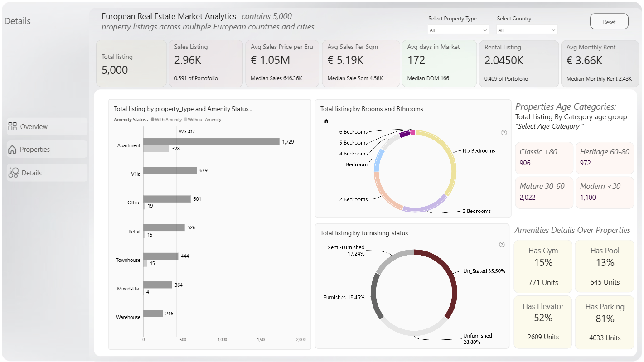
Task: Select the Classic +80 age category card
Action: click(x=544, y=158)
